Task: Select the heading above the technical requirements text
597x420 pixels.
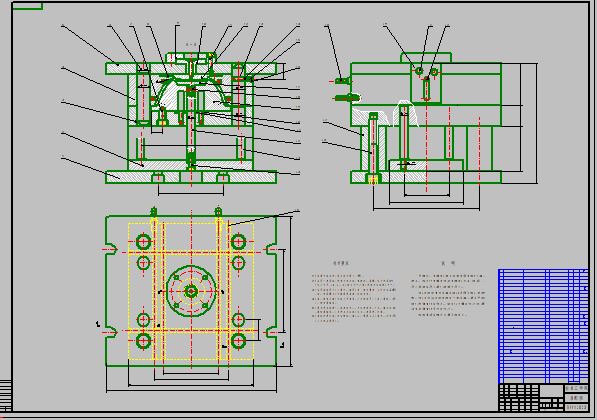Action: tap(341, 263)
